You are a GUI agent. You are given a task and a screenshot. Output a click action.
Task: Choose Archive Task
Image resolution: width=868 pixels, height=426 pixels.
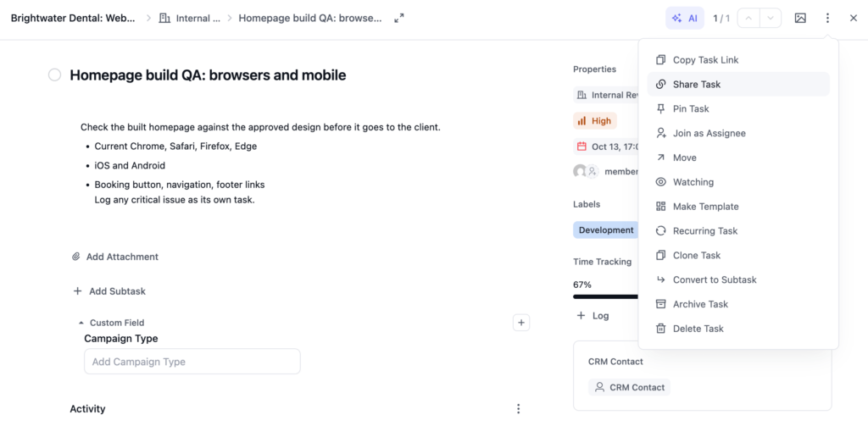pos(738,304)
